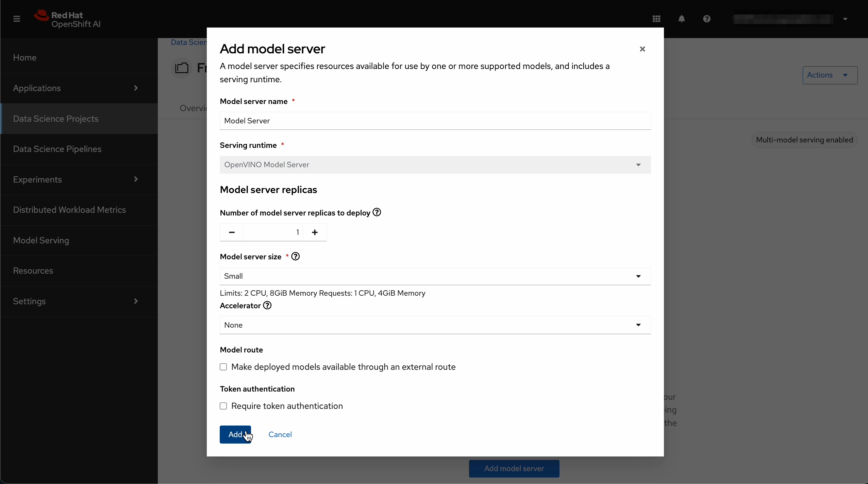Open the Accelerator dropdown

pyautogui.click(x=435, y=325)
